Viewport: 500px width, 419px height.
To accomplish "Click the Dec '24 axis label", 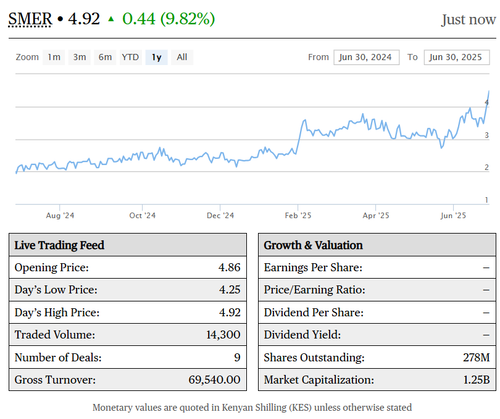I will [220, 215].
